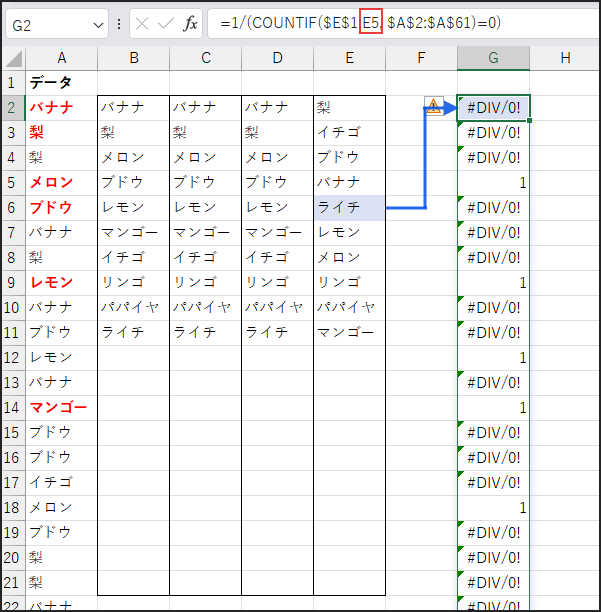Image resolution: width=601 pixels, height=612 pixels.
Task: Click #DIV/0! in cell G17
Action: 494,482
